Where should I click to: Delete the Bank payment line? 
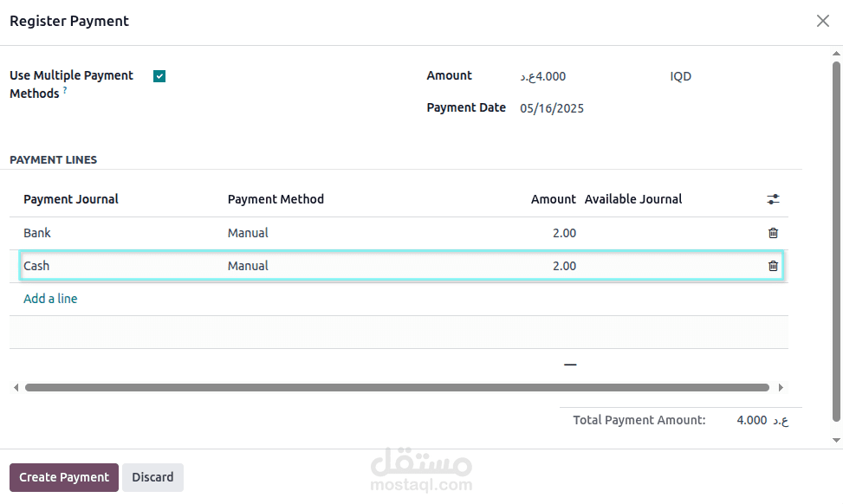coord(773,233)
